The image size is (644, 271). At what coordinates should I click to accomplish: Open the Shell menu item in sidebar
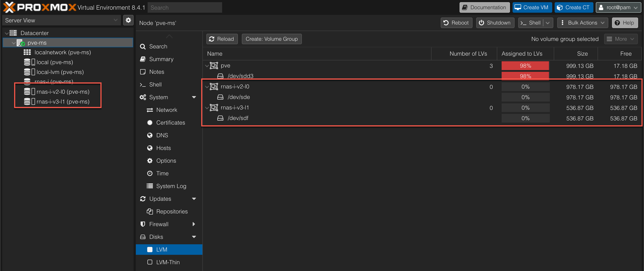pos(169,84)
